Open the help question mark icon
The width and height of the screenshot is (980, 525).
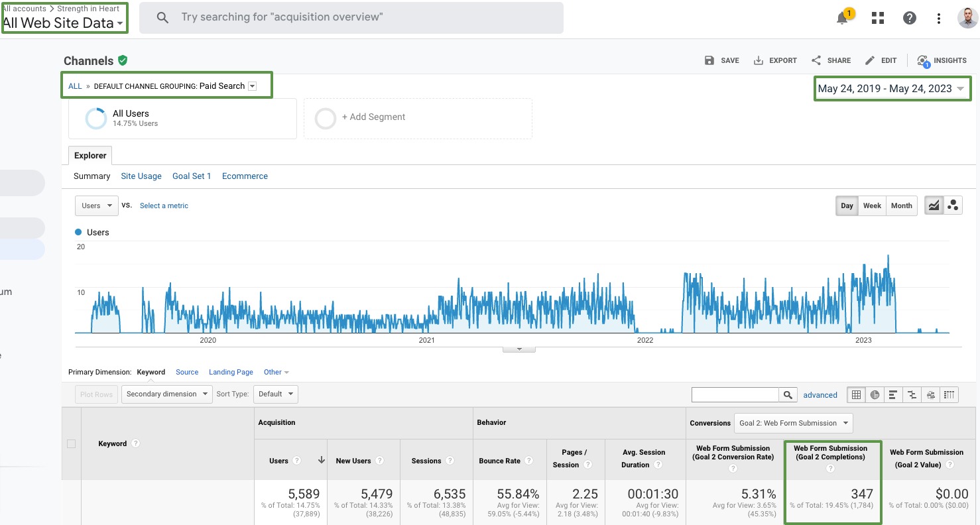[910, 18]
